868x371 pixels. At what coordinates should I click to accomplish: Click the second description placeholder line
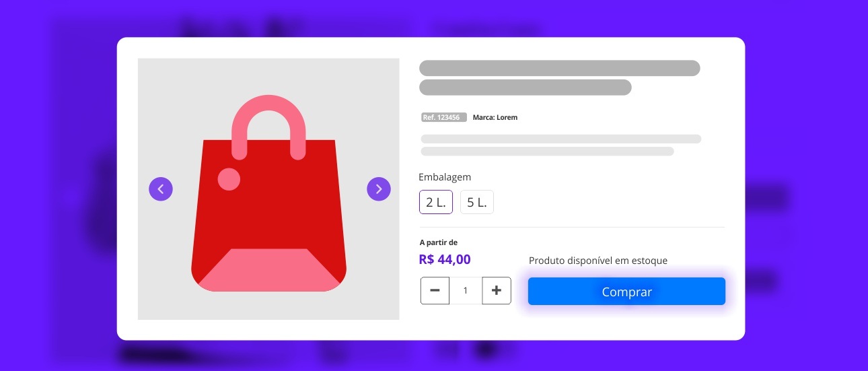[547, 151]
